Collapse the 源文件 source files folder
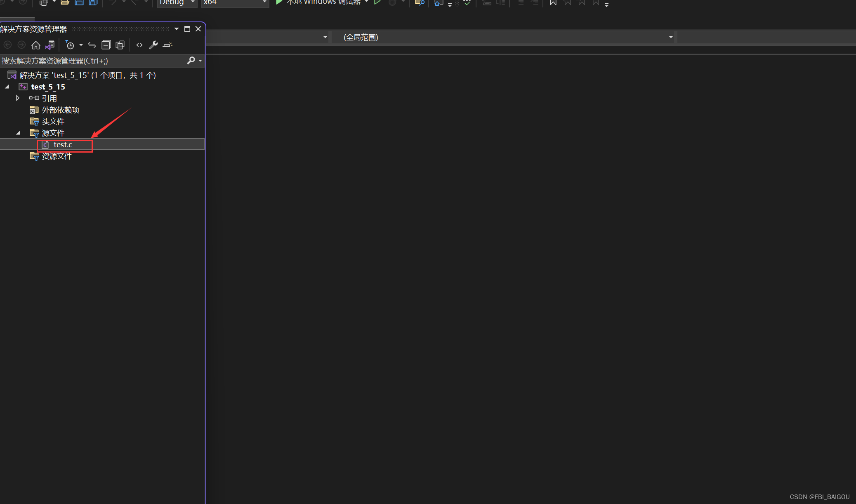The height and width of the screenshot is (504, 856). tap(18, 133)
